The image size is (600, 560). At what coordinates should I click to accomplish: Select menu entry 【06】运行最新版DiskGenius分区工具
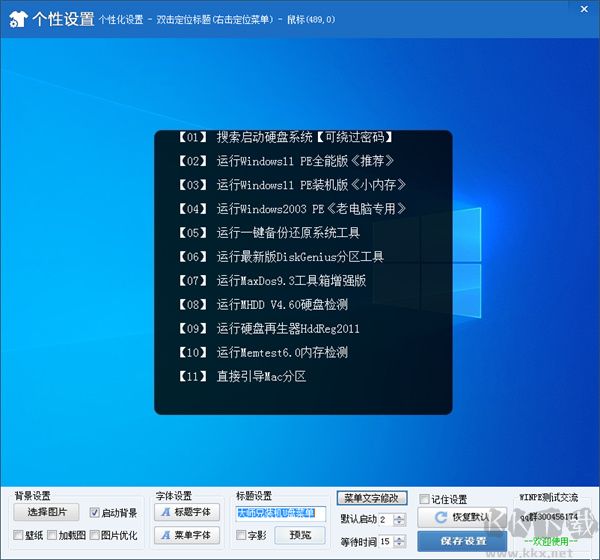[280, 256]
